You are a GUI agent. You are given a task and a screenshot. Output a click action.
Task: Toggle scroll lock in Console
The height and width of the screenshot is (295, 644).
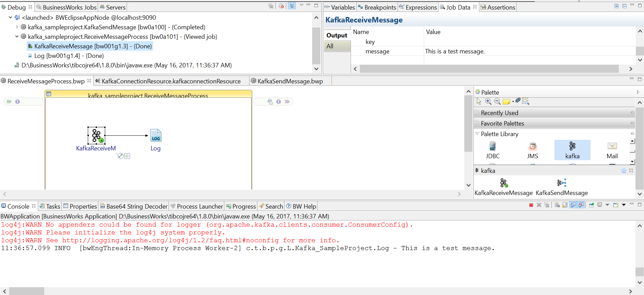[x=565, y=205]
